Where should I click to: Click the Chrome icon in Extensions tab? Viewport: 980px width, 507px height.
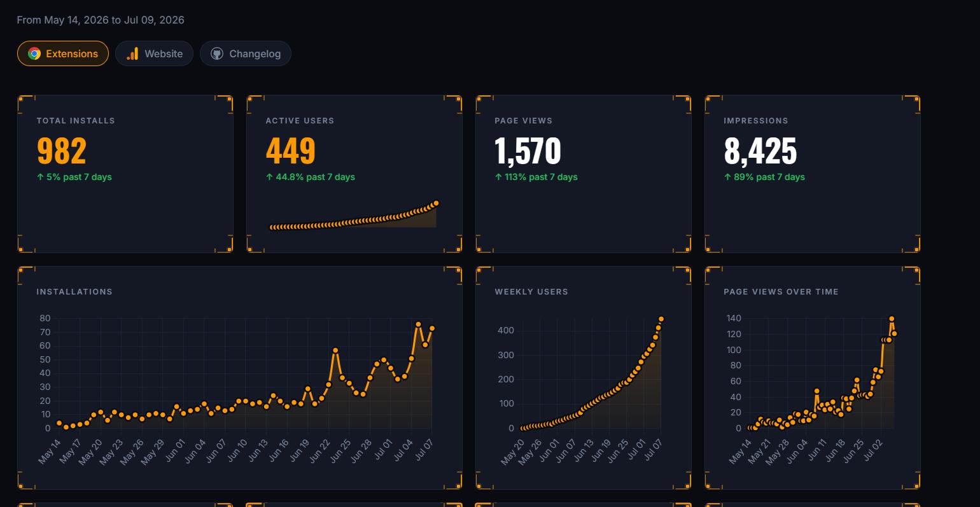point(34,53)
